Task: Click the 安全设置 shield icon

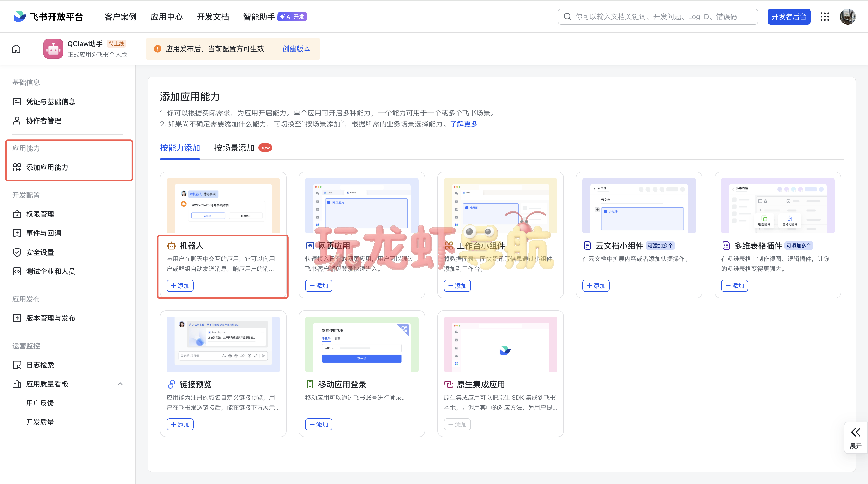Action: point(17,253)
